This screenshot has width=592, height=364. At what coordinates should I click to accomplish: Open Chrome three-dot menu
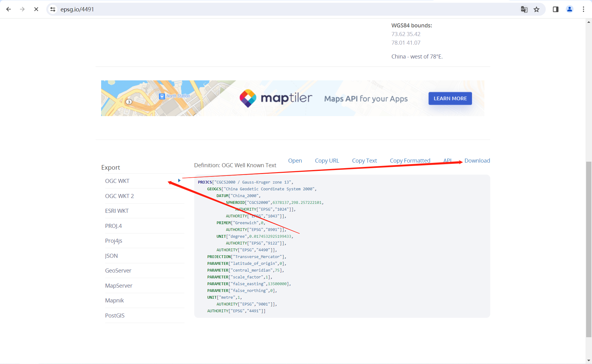click(583, 9)
